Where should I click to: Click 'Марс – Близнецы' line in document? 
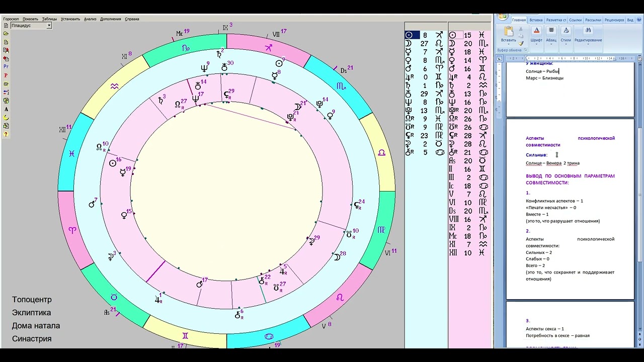click(x=544, y=78)
